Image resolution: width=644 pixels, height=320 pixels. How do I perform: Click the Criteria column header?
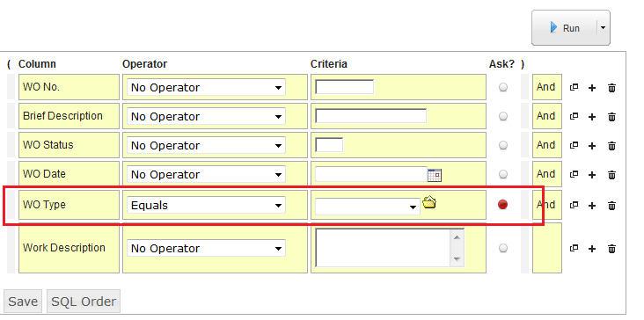[x=328, y=64]
